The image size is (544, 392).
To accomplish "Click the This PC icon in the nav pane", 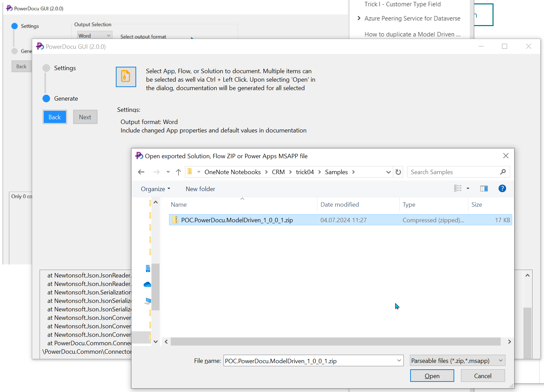I will coord(148,301).
